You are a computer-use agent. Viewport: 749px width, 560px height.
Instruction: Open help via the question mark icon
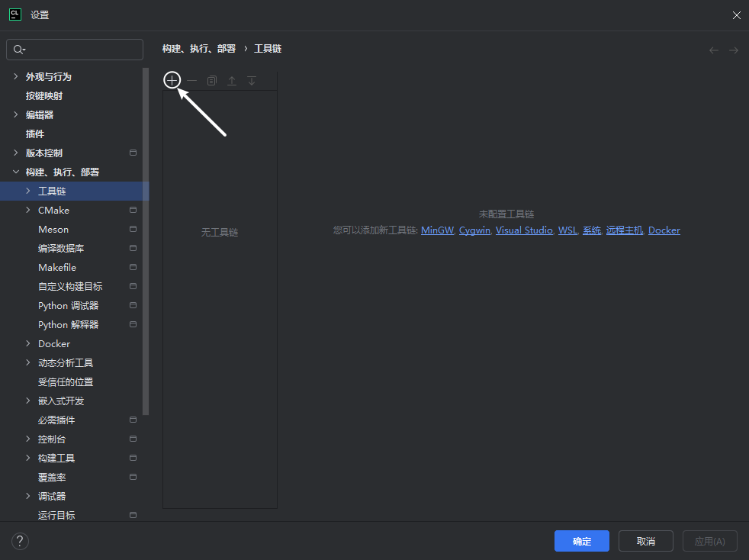tap(20, 541)
